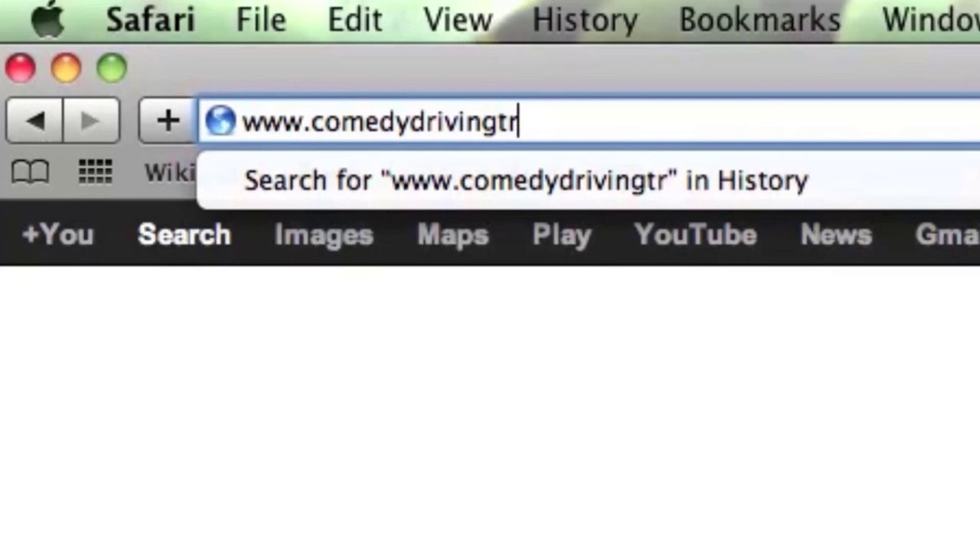
Task: Minimize the window with yellow button
Action: click(x=66, y=69)
